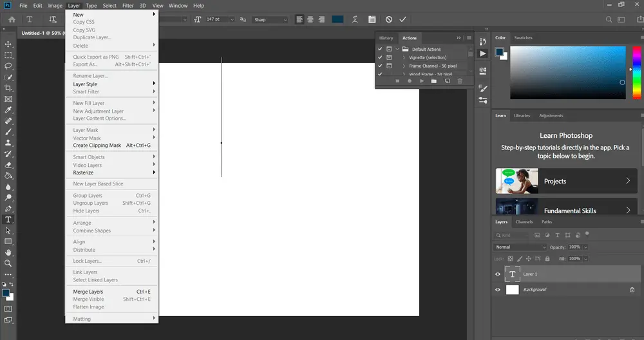The width and height of the screenshot is (644, 340).
Task: Play selected action in Actions panel
Action: pos(421,81)
